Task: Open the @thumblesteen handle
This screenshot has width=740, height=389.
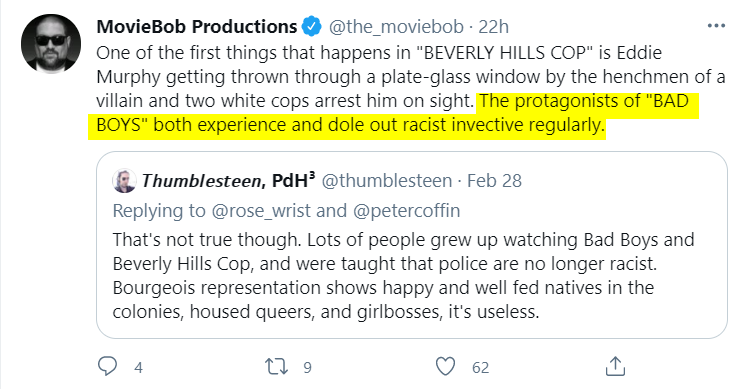Action: pos(387,181)
